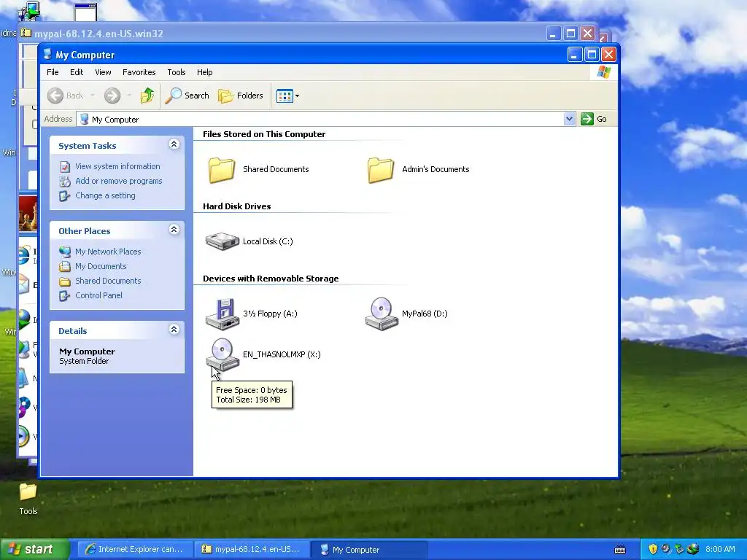Open Shared Documents in Other Places
The width and height of the screenshot is (747, 560).
(108, 281)
